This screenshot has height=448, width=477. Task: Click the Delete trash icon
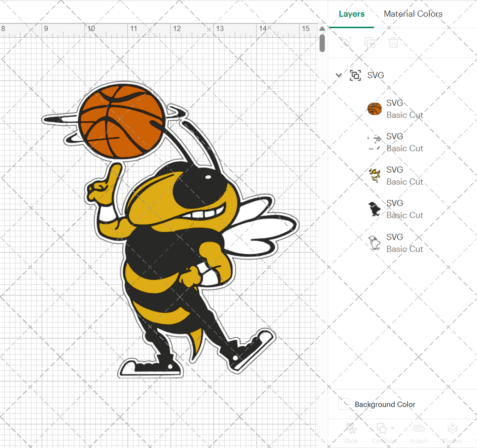click(x=393, y=42)
